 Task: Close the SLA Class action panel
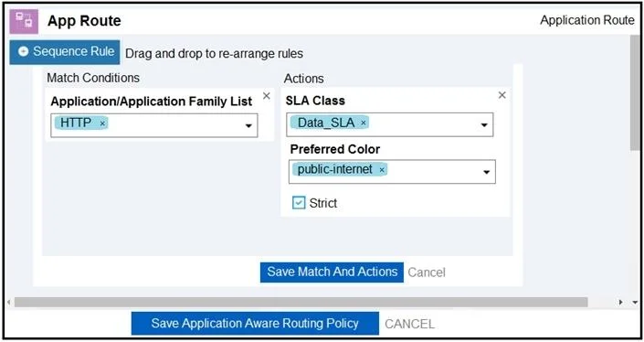tap(501, 95)
